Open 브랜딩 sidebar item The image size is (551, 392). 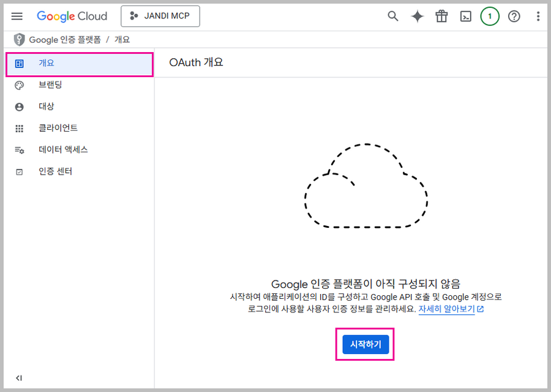pos(50,85)
